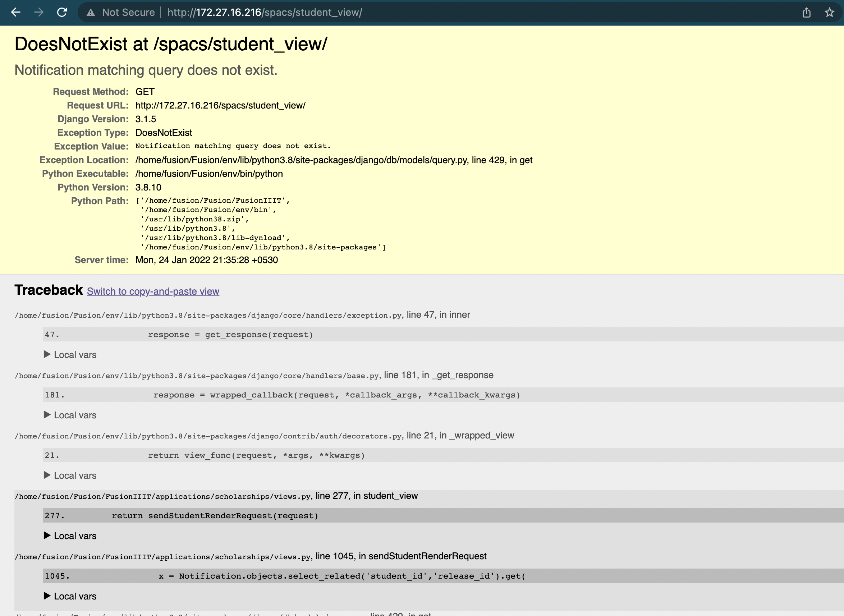Expand Local vars under the sendStudentRenderRequest frame
The height and width of the screenshot is (616, 844).
tap(70, 596)
